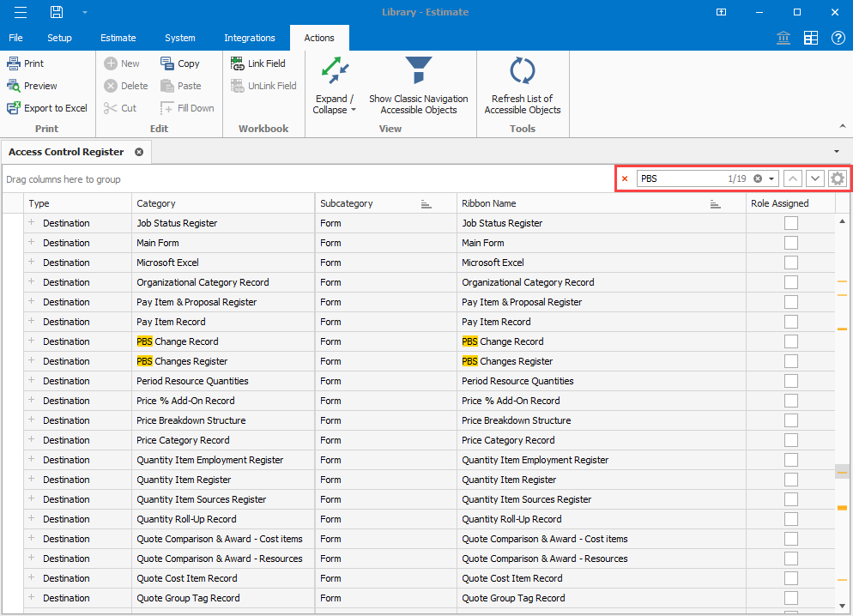The width and height of the screenshot is (853, 616).
Task: Click the help question mark icon
Action: click(x=838, y=38)
